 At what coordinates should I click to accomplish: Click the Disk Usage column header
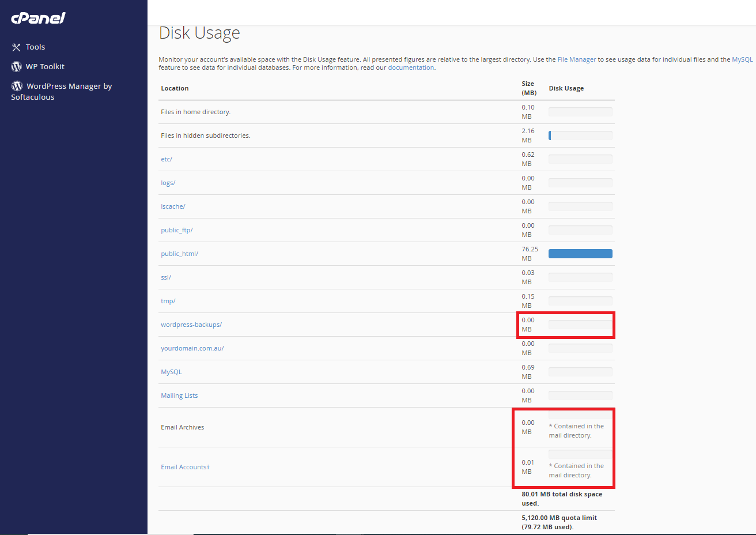(x=566, y=88)
